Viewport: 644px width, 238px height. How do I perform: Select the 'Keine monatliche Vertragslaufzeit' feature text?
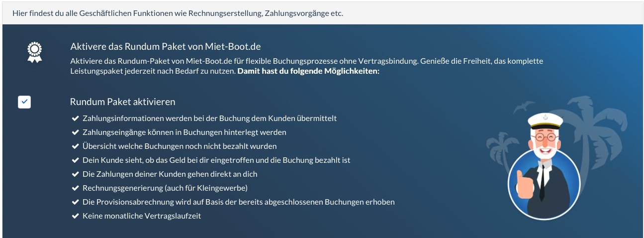click(142, 216)
